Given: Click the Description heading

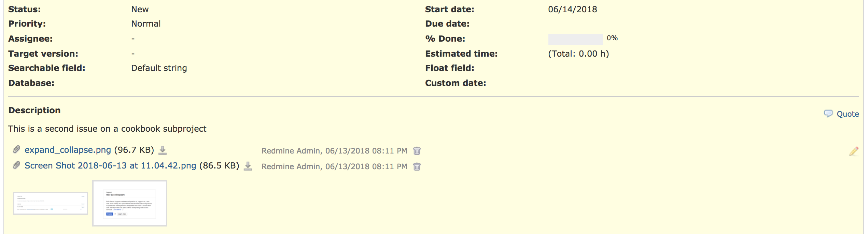Looking at the screenshot, I should point(34,111).
